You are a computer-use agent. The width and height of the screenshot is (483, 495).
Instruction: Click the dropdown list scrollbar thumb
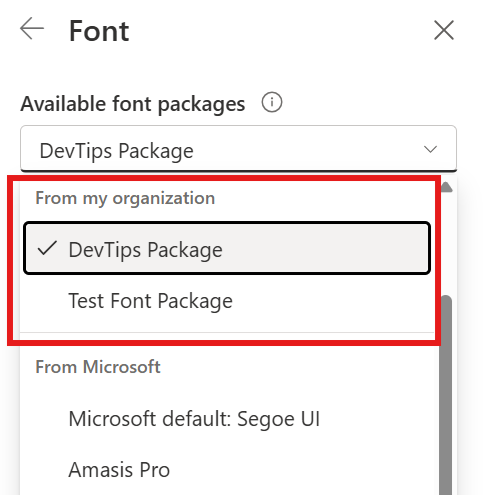point(446,395)
